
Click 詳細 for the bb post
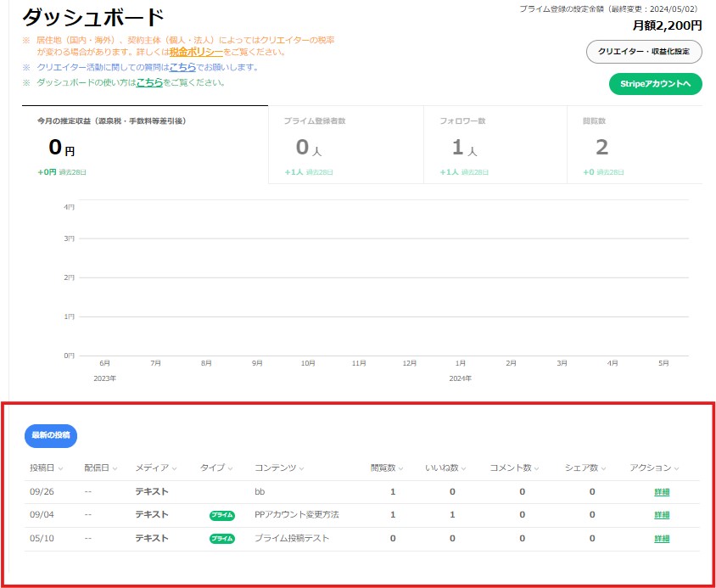pyautogui.click(x=663, y=490)
